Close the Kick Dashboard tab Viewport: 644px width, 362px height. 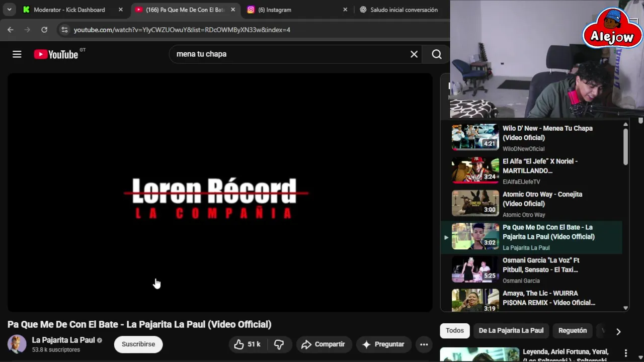(121, 10)
